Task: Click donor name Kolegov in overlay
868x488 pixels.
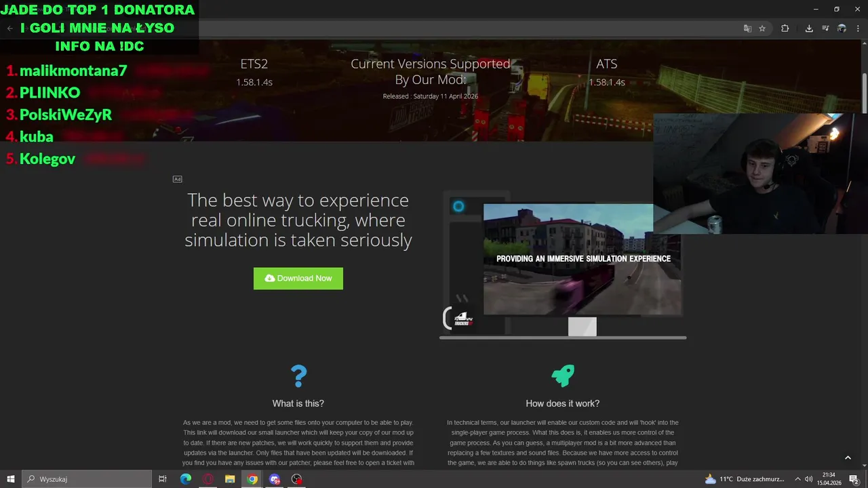Action: tap(47, 159)
